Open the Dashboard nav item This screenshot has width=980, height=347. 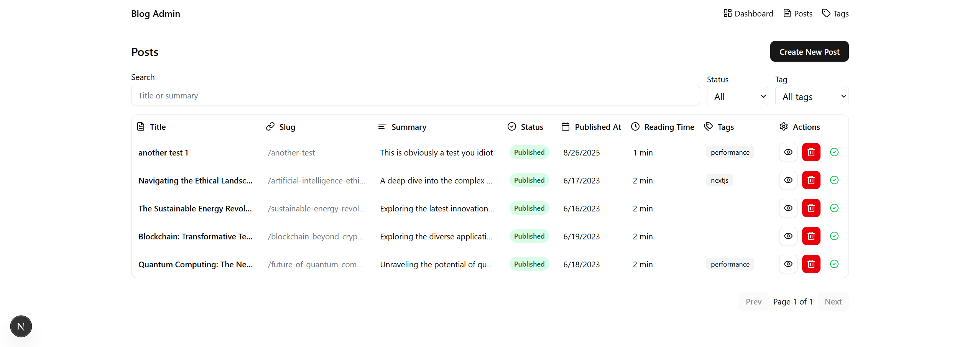pos(748,14)
